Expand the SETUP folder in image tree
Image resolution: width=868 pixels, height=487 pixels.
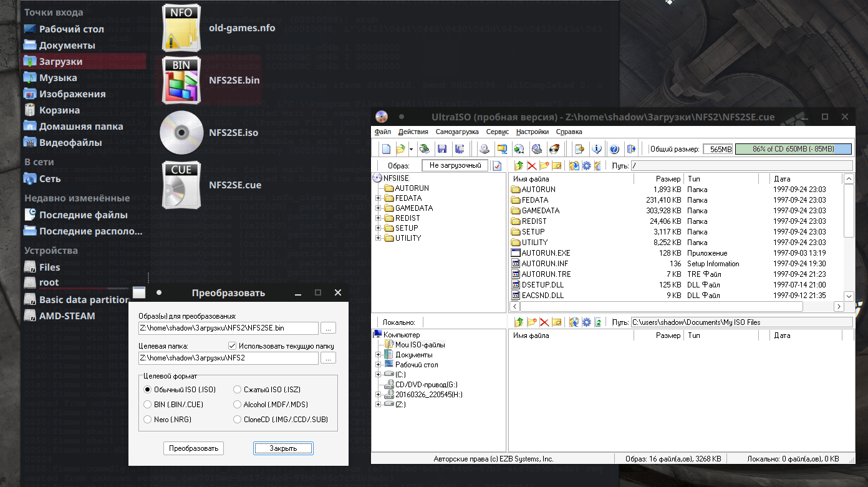click(x=378, y=228)
